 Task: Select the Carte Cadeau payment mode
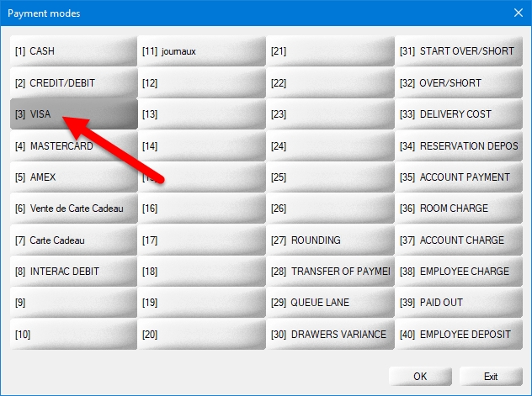[x=74, y=240]
